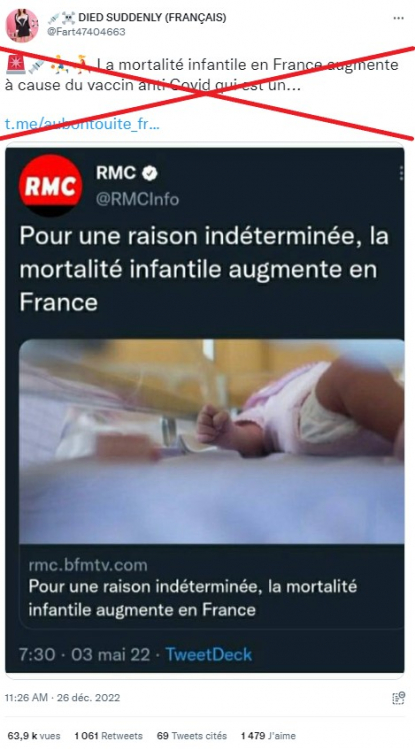Click the RMC verified badge icon
Viewport: 415px width, 749px height.
click(x=150, y=173)
